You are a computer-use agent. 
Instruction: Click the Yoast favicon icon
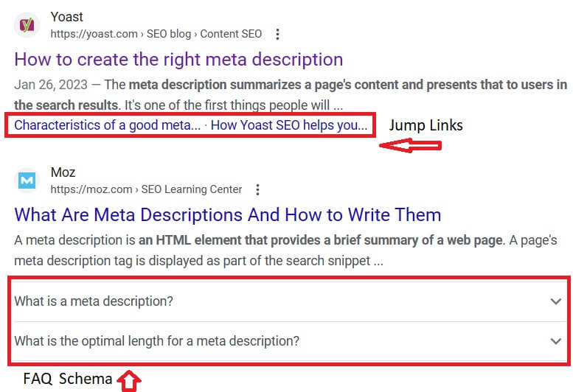(27, 26)
